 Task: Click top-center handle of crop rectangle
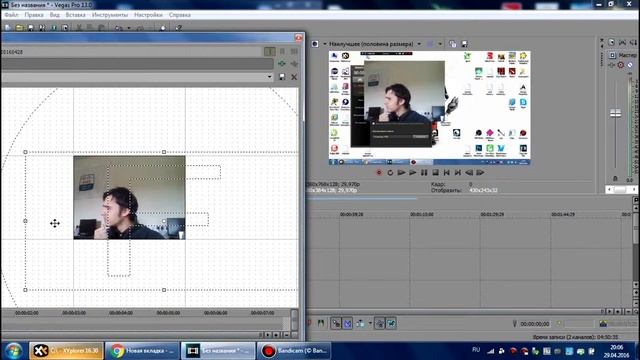pos(164,152)
